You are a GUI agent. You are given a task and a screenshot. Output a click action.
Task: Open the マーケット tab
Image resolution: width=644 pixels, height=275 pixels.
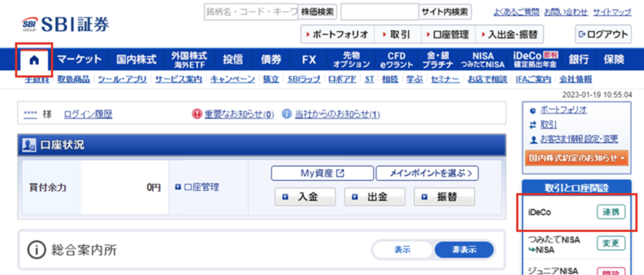(79, 60)
